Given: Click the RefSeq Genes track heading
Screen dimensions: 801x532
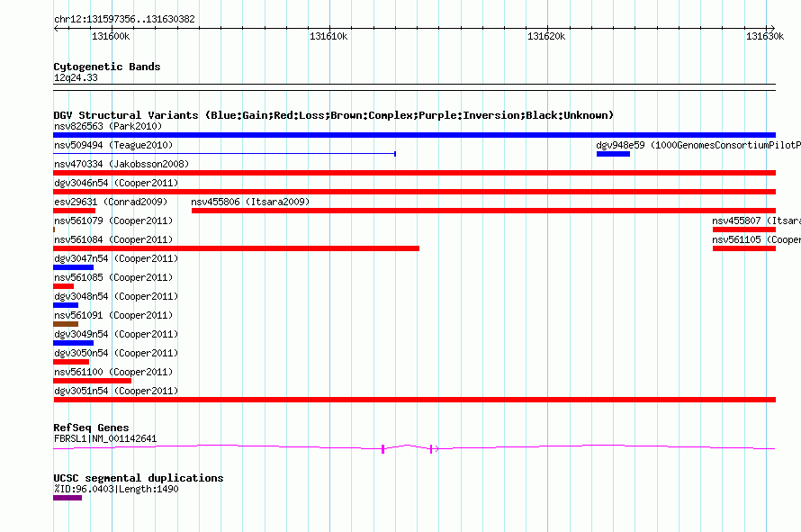Looking at the screenshot, I should point(91,428).
